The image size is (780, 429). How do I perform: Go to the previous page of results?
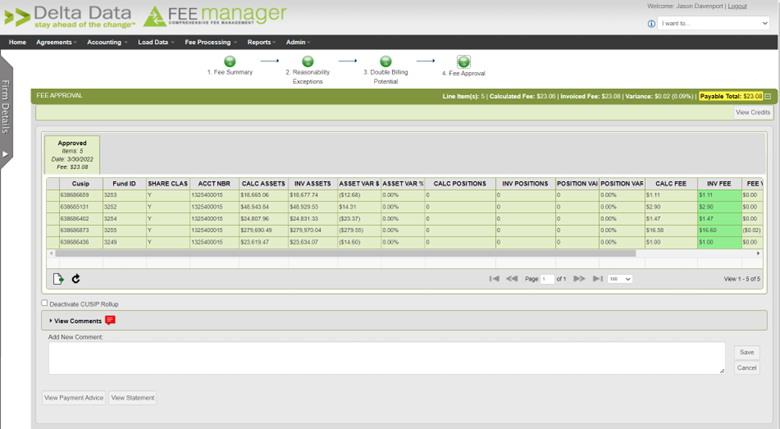pos(512,279)
